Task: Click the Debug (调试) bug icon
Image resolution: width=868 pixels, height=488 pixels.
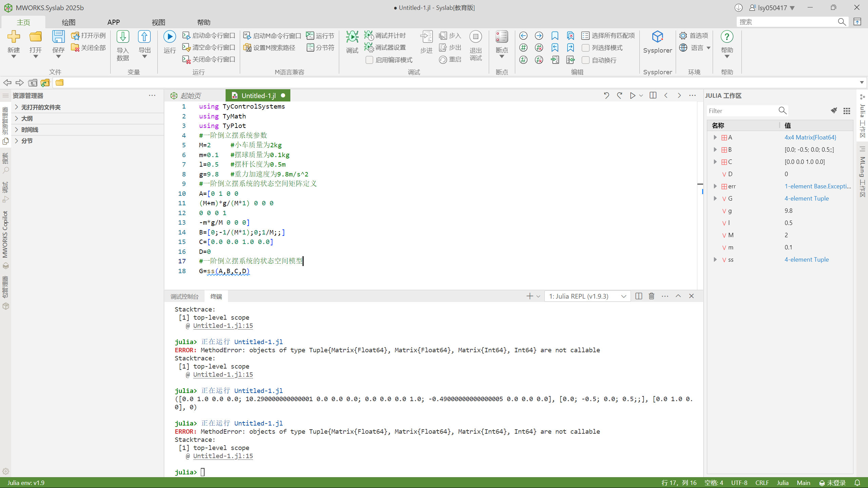Action: pos(352,37)
